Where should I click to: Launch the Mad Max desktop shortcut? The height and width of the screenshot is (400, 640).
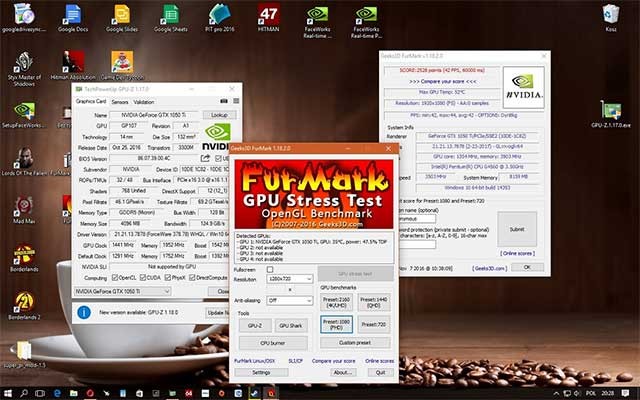click(24, 210)
